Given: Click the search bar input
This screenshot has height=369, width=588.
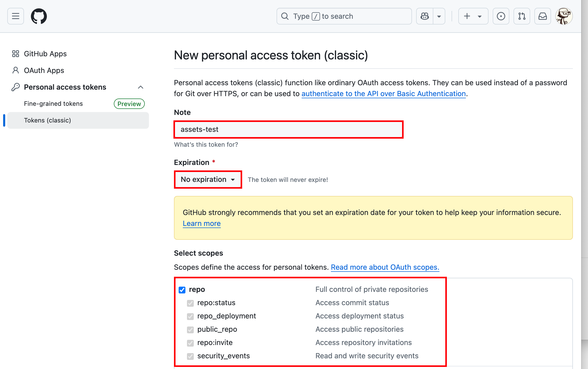Looking at the screenshot, I should [x=344, y=16].
